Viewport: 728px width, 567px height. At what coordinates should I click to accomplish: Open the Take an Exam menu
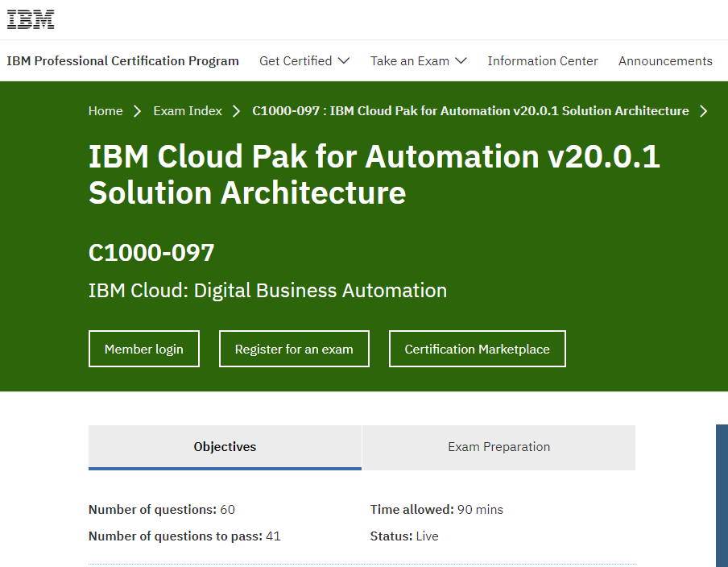click(x=418, y=61)
